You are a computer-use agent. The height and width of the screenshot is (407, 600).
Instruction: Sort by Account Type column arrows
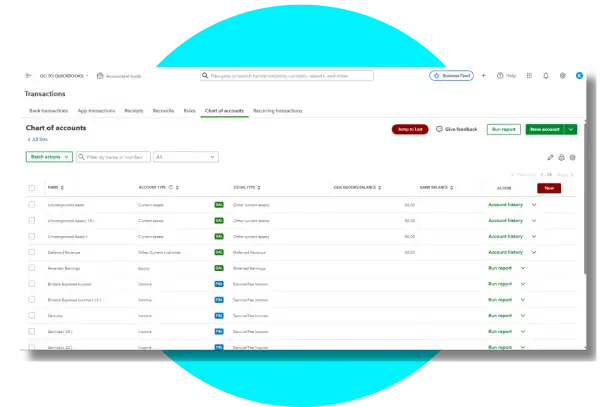(177, 187)
